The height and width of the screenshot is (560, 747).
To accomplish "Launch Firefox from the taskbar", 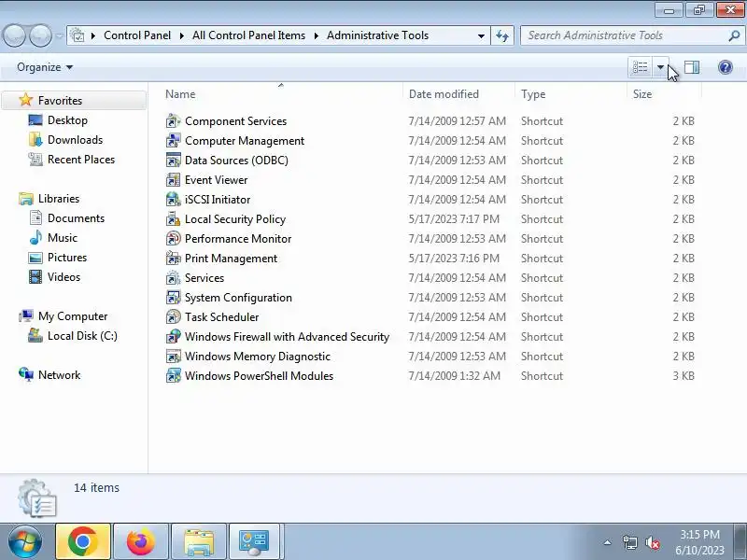I will [x=141, y=541].
